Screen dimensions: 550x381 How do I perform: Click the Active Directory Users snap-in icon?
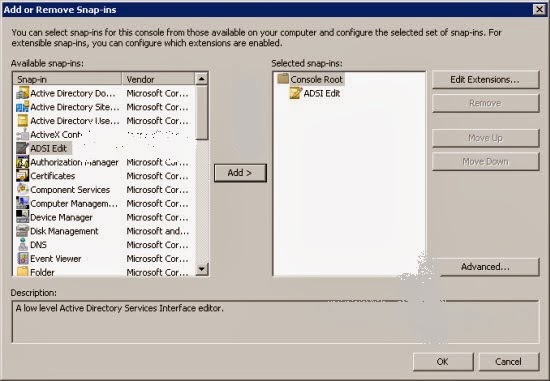[x=23, y=121]
